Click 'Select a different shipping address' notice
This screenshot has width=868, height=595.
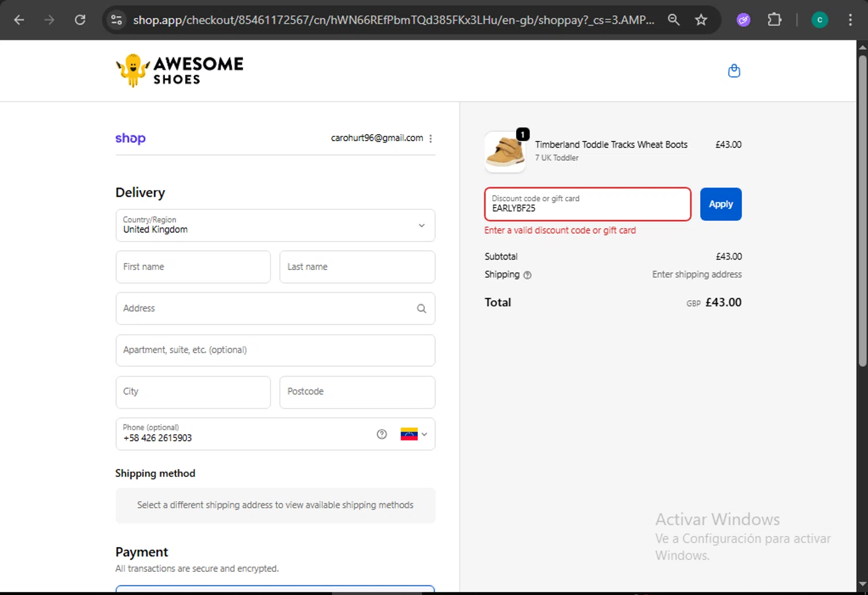[275, 505]
